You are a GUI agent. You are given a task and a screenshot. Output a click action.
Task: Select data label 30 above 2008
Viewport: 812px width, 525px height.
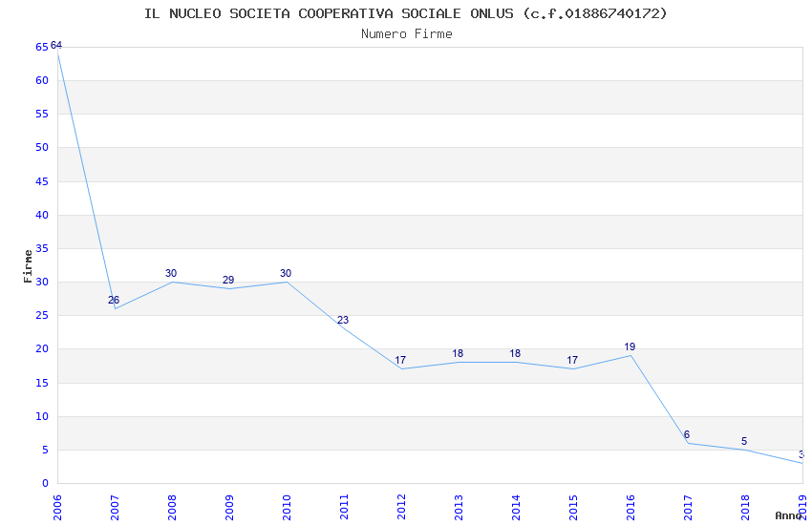coord(171,273)
